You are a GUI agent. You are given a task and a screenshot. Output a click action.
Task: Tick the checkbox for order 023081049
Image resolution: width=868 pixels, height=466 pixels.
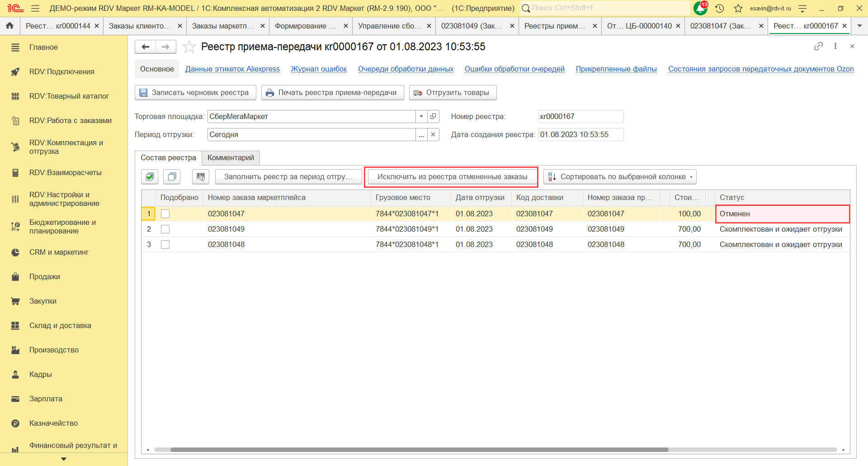pos(165,229)
